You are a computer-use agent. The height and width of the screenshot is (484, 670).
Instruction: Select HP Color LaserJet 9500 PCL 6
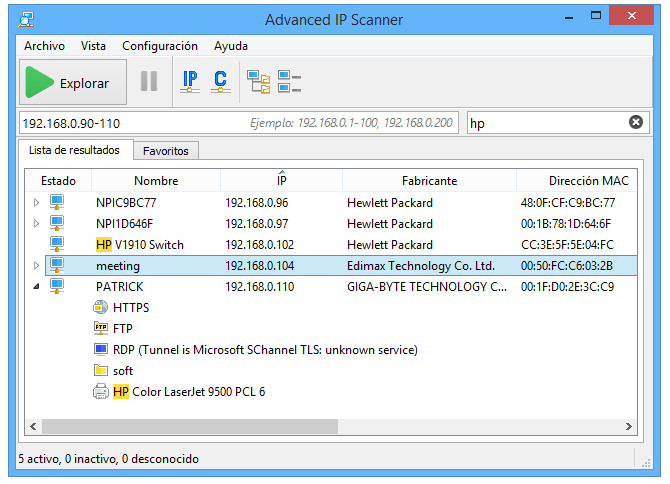click(189, 392)
